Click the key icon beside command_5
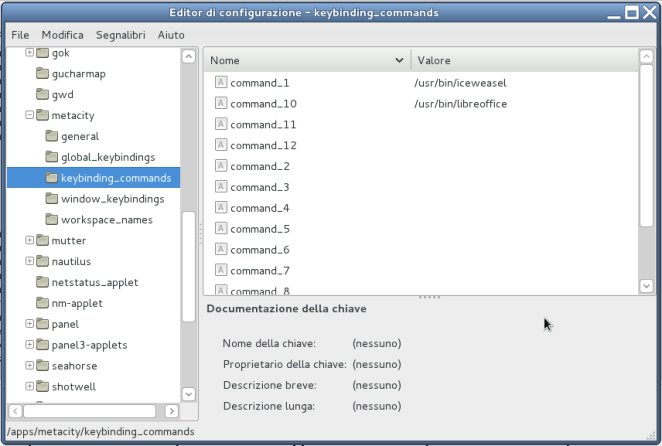 221,229
